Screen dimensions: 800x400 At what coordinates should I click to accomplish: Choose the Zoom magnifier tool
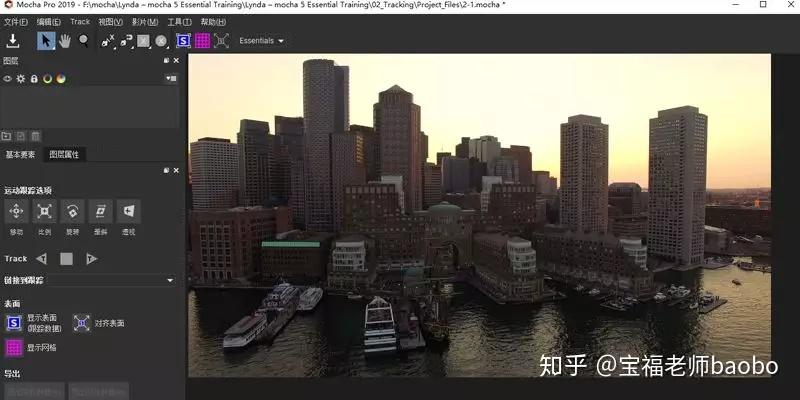[84, 41]
